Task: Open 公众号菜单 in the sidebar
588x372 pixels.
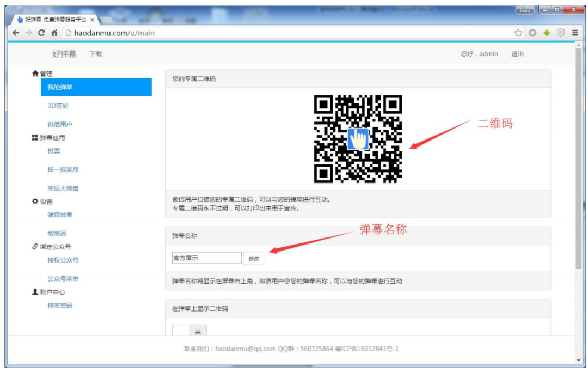Action: (63, 279)
